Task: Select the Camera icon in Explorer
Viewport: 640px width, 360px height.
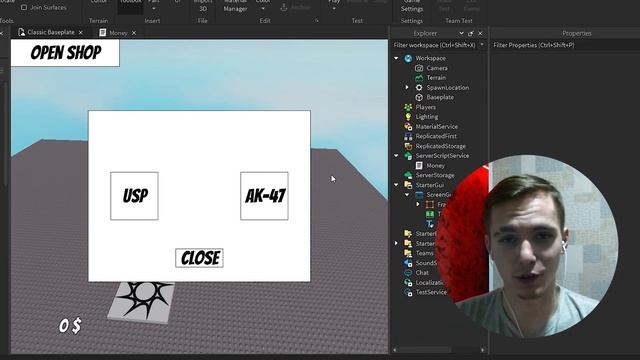Action: click(419, 68)
